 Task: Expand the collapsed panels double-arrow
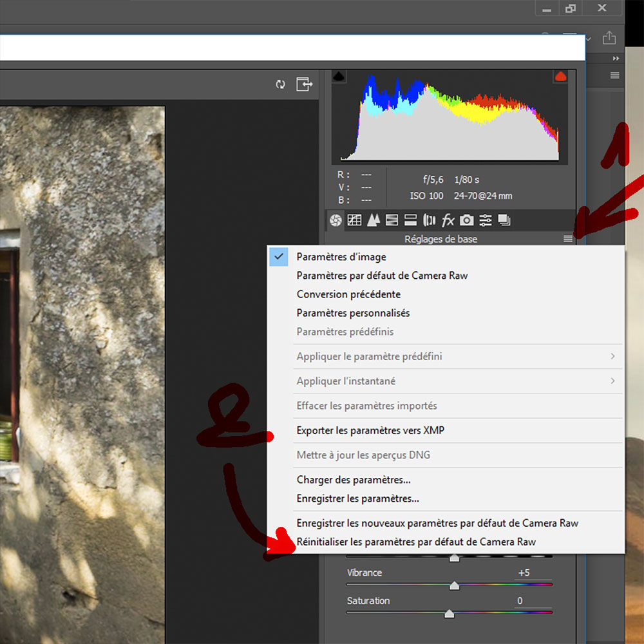616,59
